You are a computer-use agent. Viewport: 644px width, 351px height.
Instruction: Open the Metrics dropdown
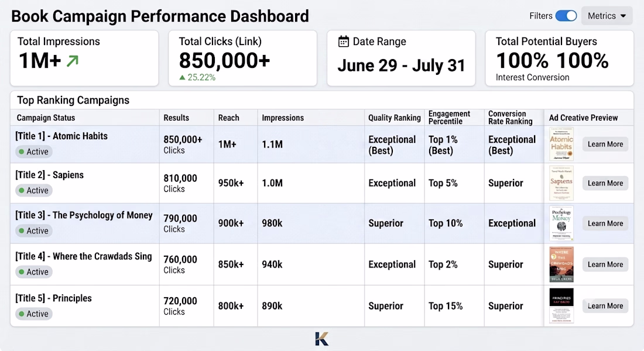coord(607,16)
